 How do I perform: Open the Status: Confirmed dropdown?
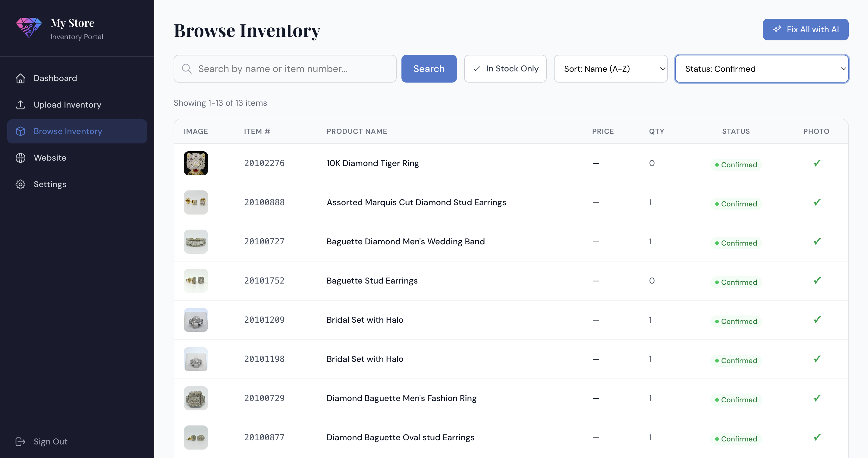pos(762,68)
